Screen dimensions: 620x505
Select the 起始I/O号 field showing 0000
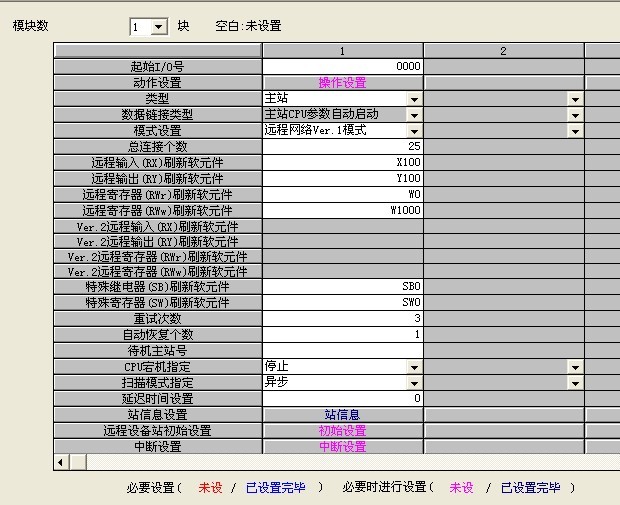[343, 67]
